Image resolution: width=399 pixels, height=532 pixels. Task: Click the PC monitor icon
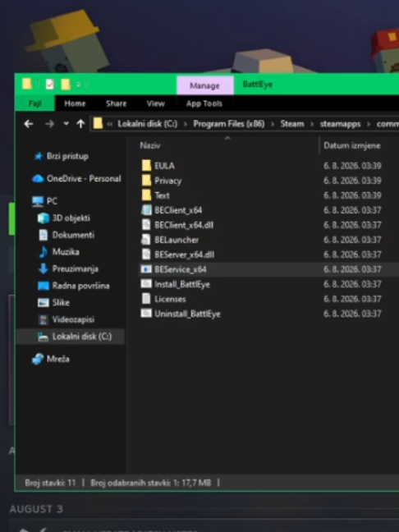(38, 201)
